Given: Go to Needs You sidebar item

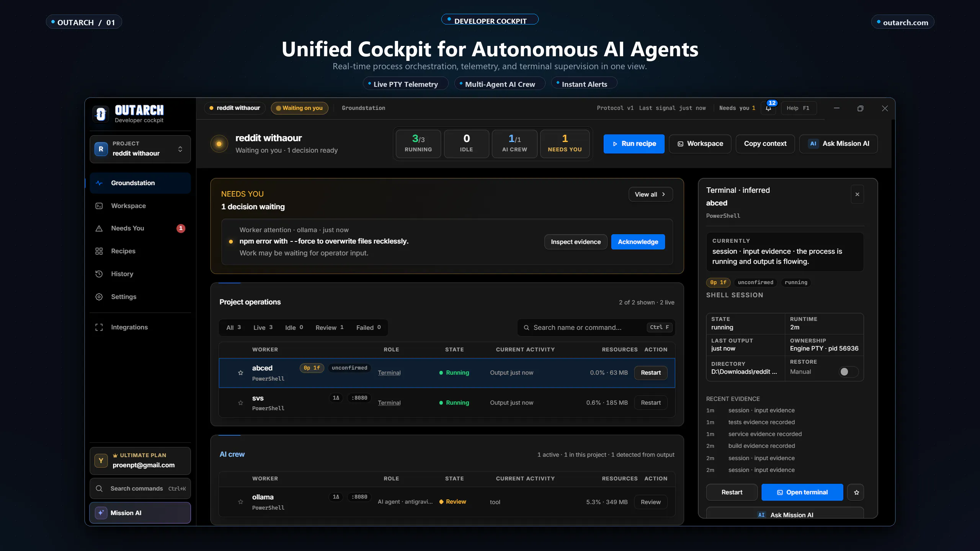Looking at the screenshot, I should click(x=140, y=228).
